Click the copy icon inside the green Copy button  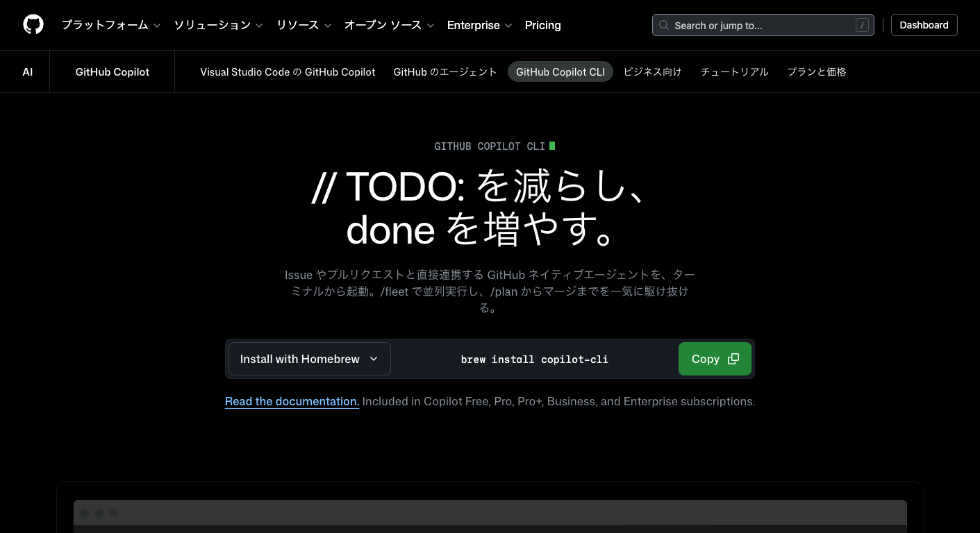pos(734,359)
